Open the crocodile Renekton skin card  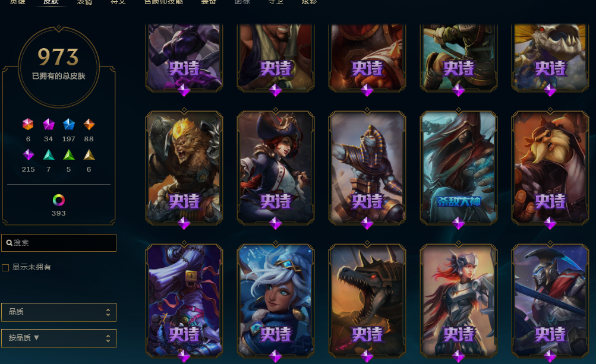(367, 300)
